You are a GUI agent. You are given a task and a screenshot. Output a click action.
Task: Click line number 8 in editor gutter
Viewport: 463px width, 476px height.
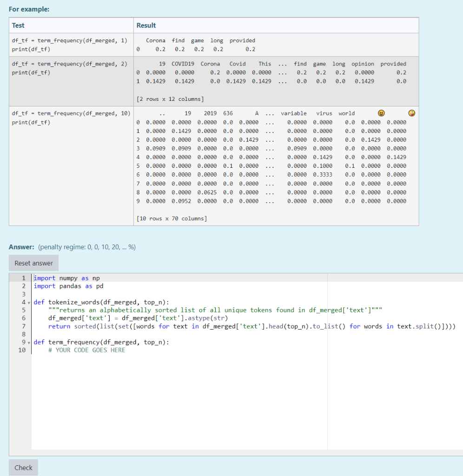click(x=23, y=334)
